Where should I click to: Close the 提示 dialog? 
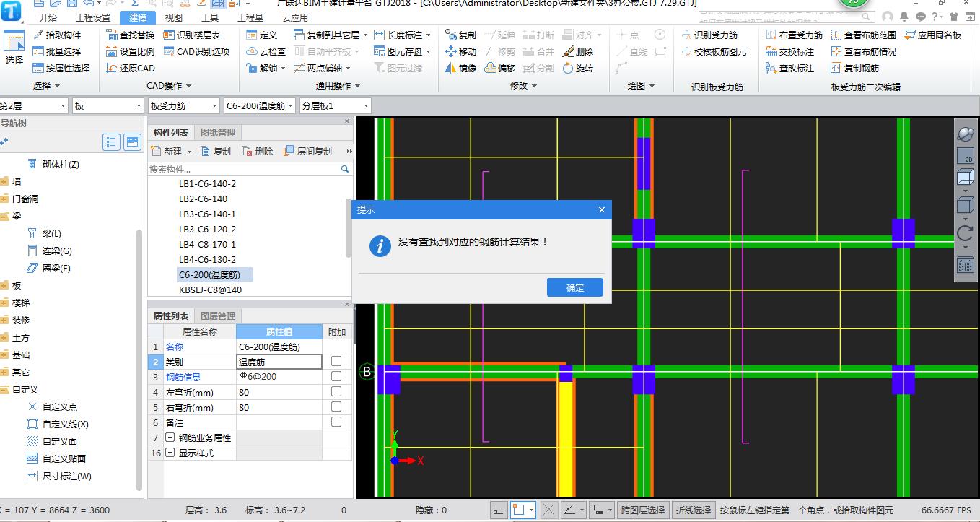602,209
